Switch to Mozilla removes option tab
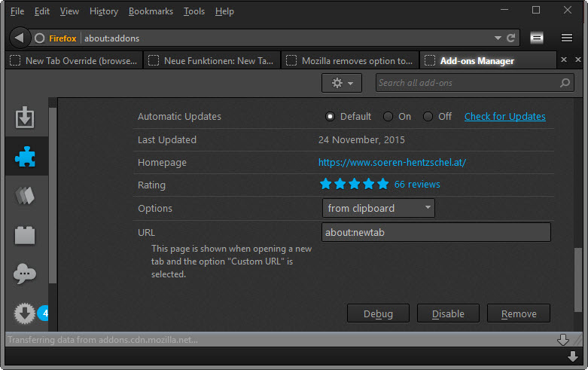Image resolution: width=588 pixels, height=370 pixels. (350, 60)
